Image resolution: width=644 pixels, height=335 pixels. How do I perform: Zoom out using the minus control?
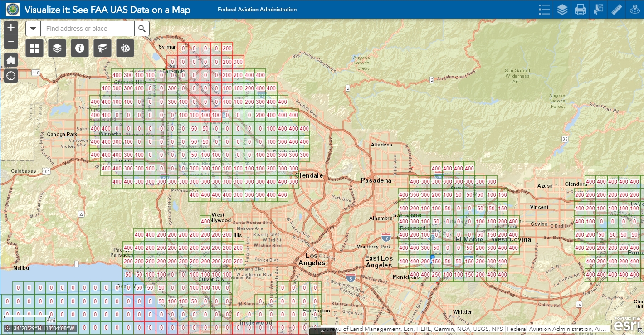tap(11, 41)
